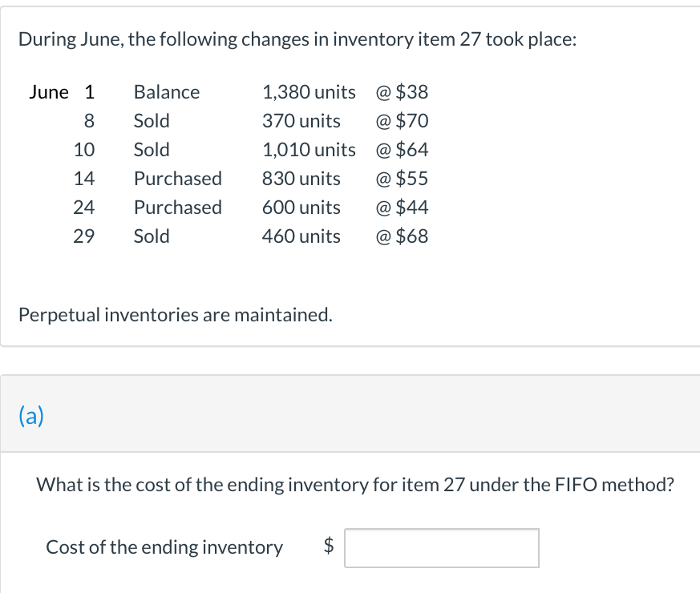The height and width of the screenshot is (593, 700).
Task: Select the "@ $44" unit cost
Action: [x=402, y=208]
